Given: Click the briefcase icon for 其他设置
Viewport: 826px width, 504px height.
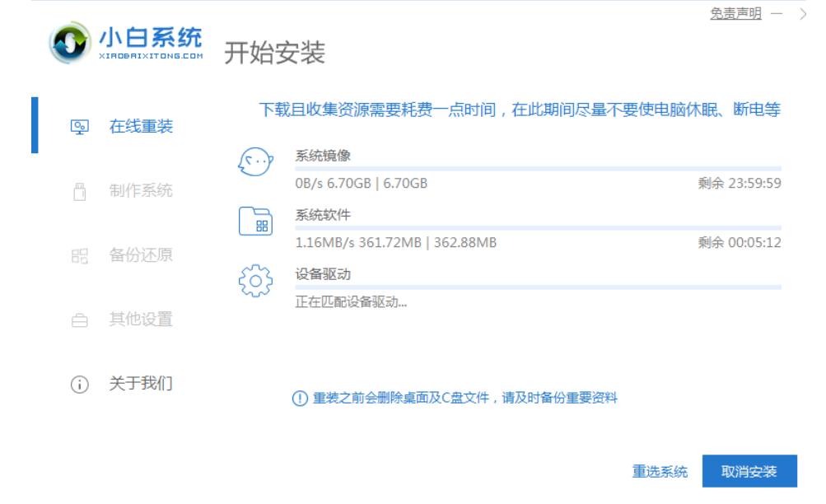Looking at the screenshot, I should 80,320.
